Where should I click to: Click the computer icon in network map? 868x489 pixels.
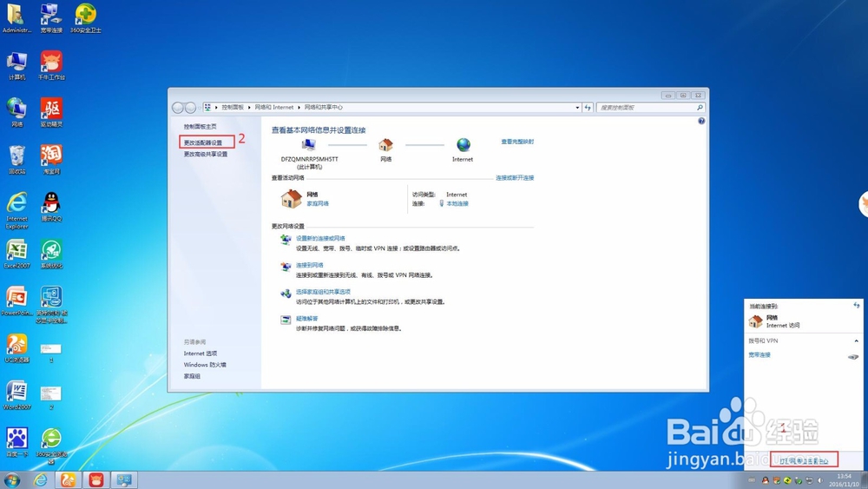(309, 145)
